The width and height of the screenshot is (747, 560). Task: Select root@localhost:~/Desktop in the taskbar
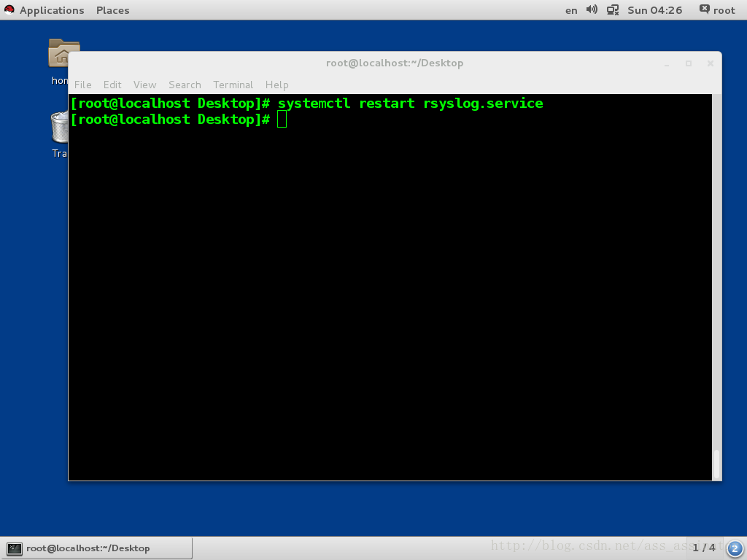tap(97, 548)
